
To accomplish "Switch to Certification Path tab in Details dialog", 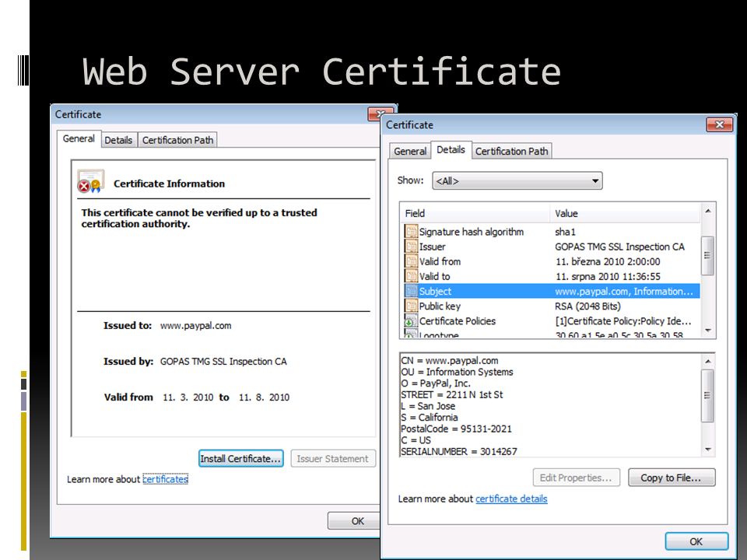I will 512,151.
